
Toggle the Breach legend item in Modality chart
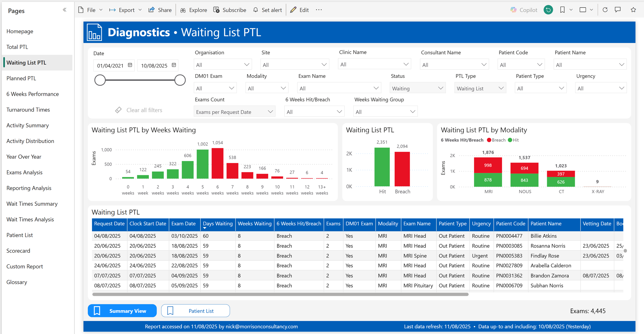(496, 140)
